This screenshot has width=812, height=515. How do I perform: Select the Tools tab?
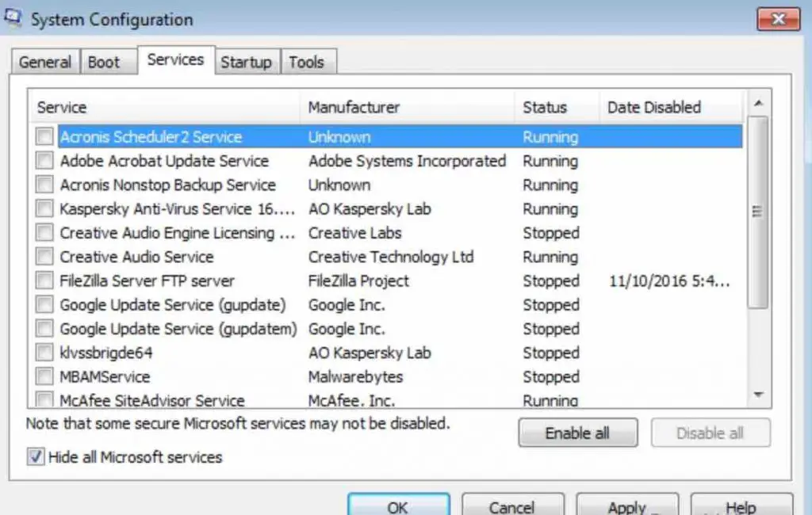307,62
